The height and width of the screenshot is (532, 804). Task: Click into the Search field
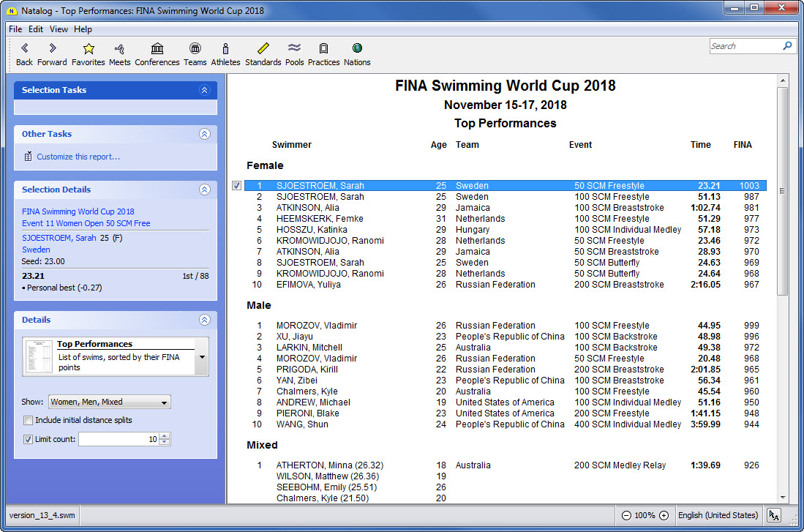click(744, 46)
